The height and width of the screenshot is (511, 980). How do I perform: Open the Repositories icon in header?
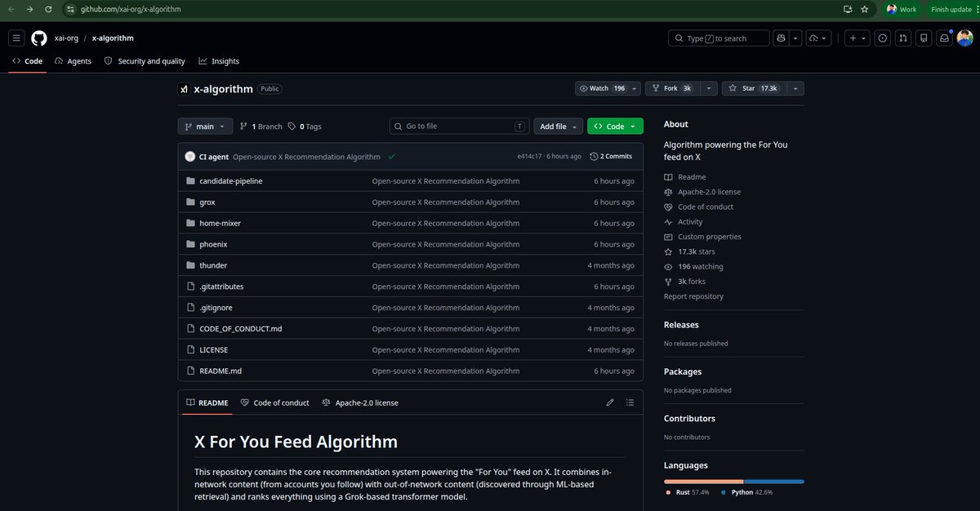924,38
